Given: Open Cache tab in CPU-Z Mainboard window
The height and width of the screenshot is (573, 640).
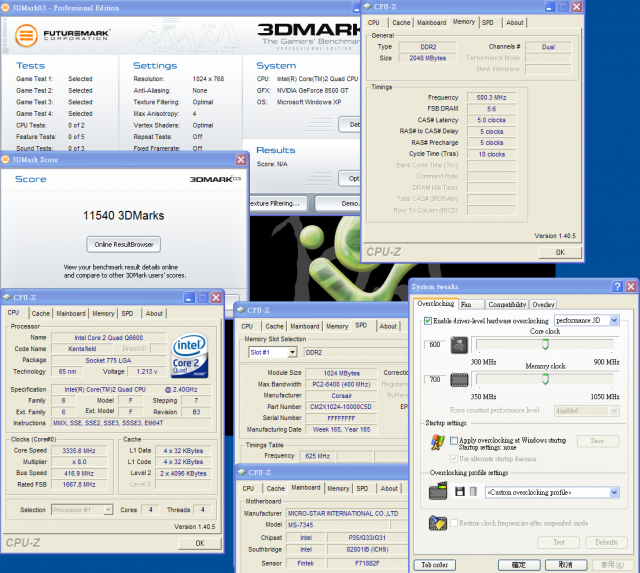Looking at the screenshot, I should 276,488.
